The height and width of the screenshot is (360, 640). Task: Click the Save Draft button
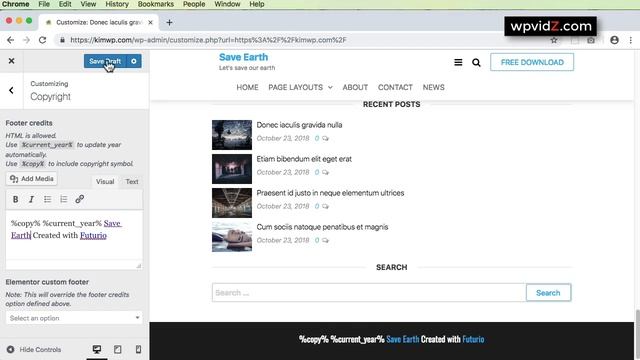click(x=105, y=61)
